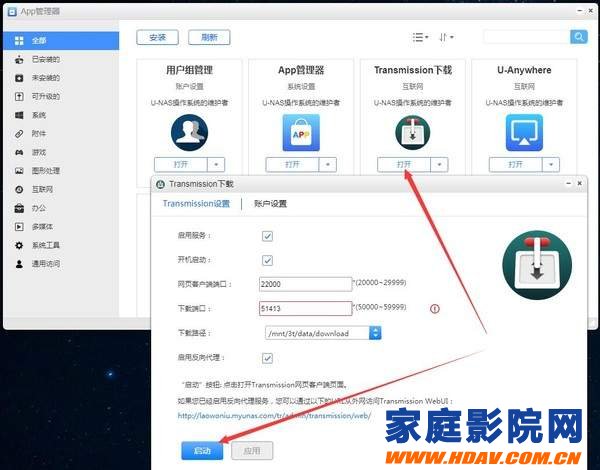Open Transmission下载 with its 打开 button
The image size is (600, 470).
[x=404, y=165]
